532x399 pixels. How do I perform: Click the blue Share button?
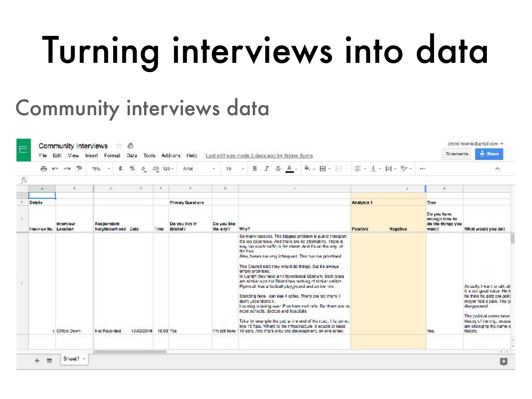coord(489,154)
